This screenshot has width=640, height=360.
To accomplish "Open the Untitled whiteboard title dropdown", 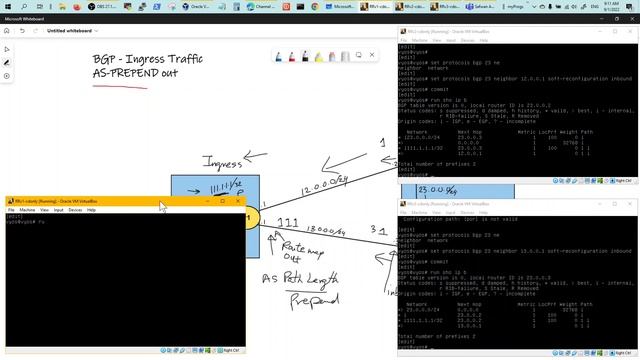I will point(72,31).
